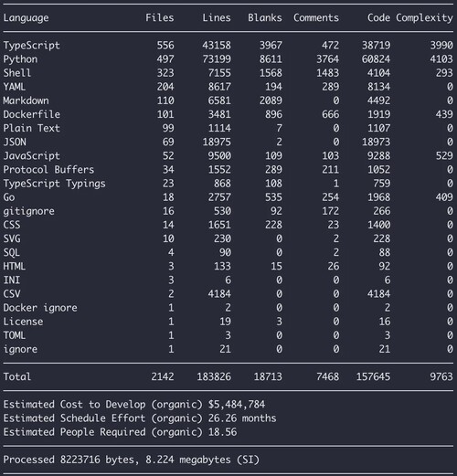
Task: Click the Total lines value 183826
Action: click(x=214, y=376)
